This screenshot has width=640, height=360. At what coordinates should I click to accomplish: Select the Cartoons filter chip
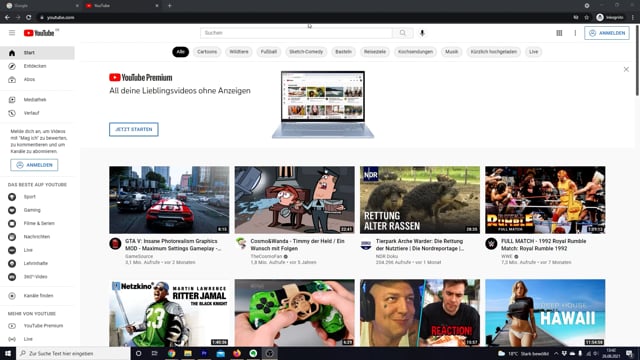[207, 52]
